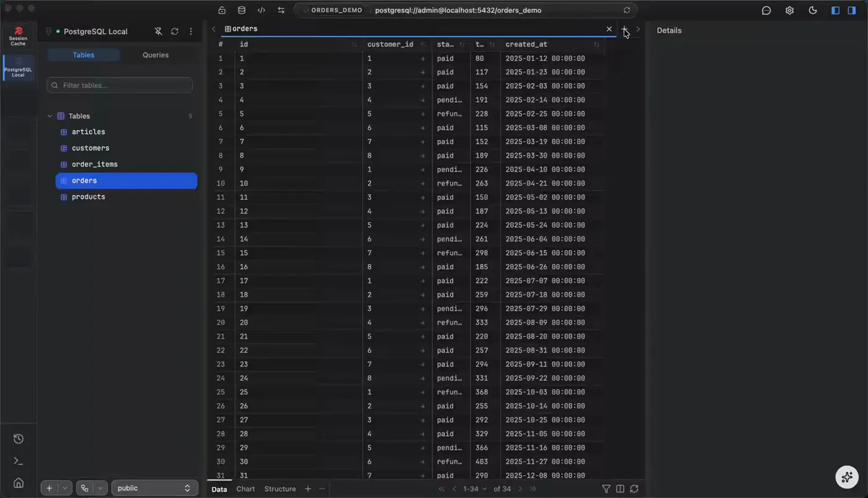The width and height of the screenshot is (868, 498).
Task: Switch to the Data view tab
Action: [219, 489]
